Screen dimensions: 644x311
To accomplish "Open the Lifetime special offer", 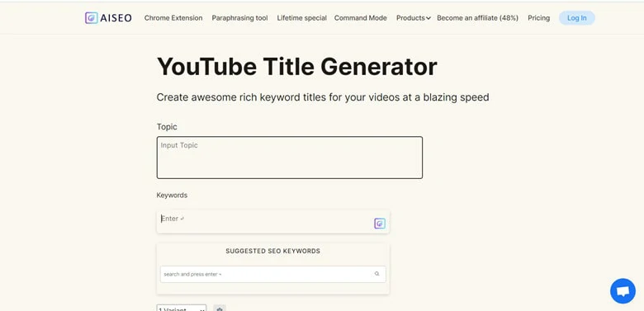I will pyautogui.click(x=302, y=18).
